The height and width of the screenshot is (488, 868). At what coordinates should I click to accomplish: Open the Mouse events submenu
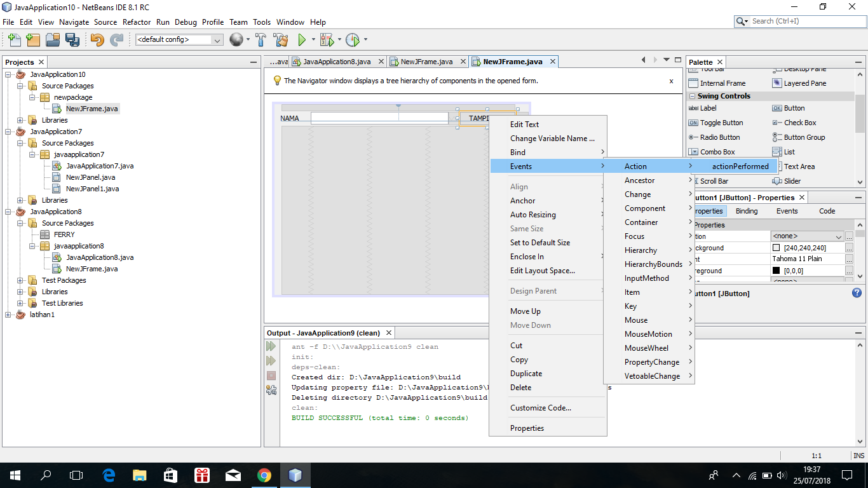[649, 320]
